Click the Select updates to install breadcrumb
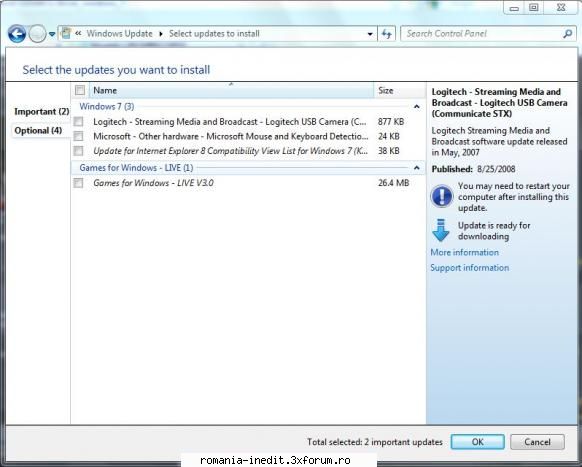Screen dimensions: 582x467 (x=214, y=34)
